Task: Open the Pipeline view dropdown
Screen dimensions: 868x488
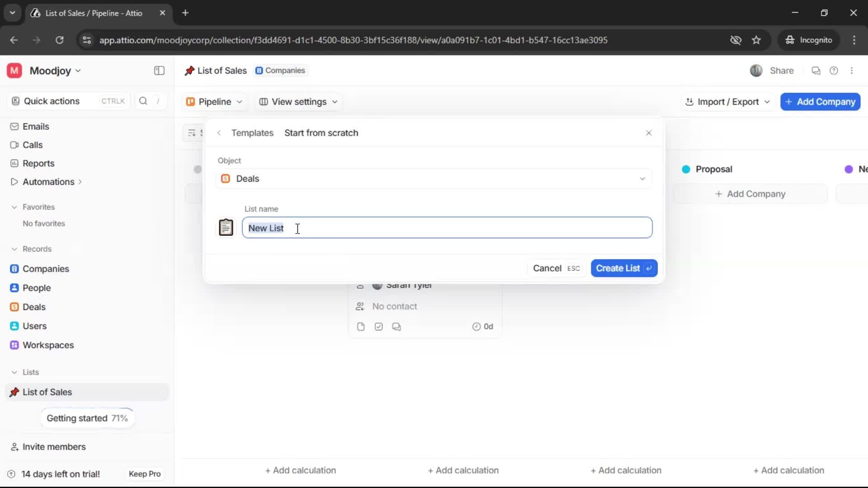Action: 214,102
